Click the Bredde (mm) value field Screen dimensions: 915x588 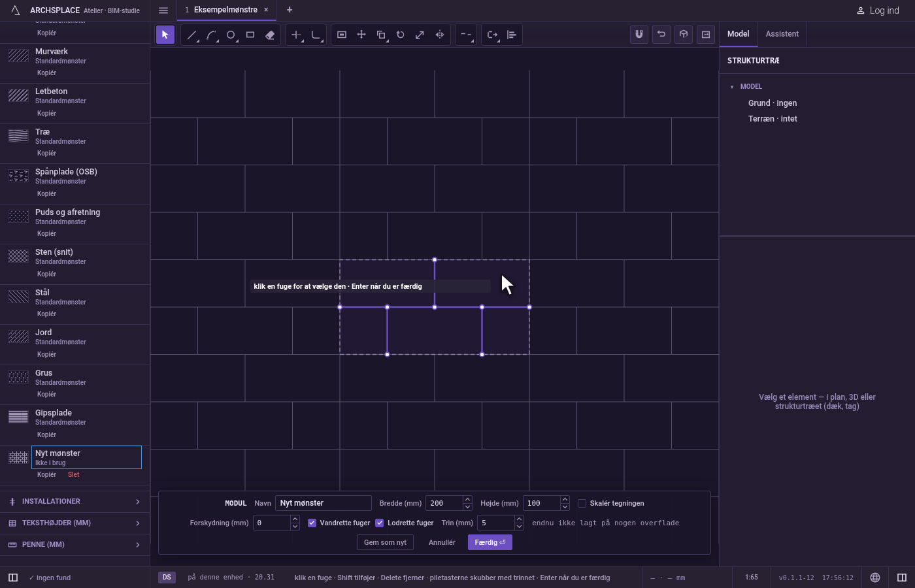click(x=444, y=503)
